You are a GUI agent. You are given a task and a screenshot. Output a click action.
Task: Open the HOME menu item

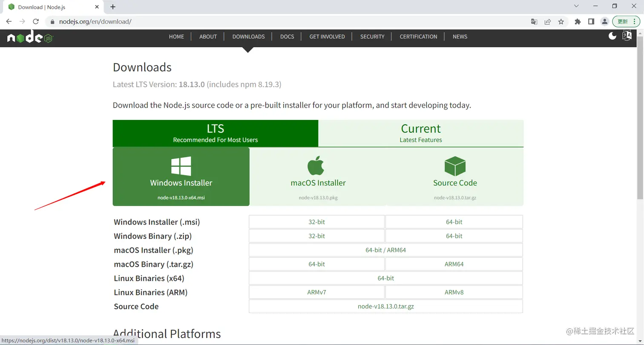(176, 37)
